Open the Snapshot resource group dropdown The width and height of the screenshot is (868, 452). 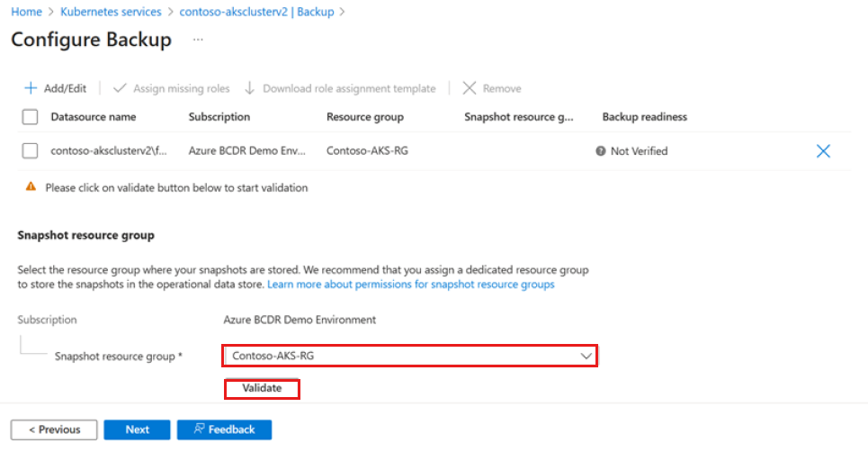pos(409,356)
